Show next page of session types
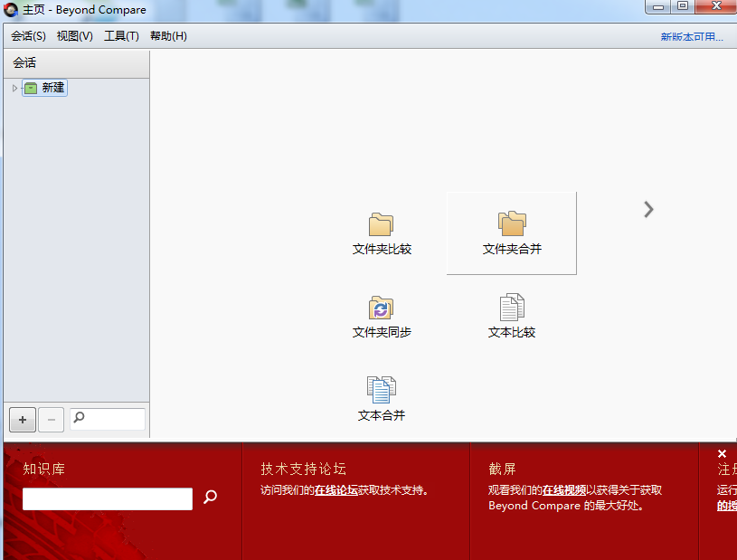Viewport: 737px width, 560px height. click(x=648, y=210)
